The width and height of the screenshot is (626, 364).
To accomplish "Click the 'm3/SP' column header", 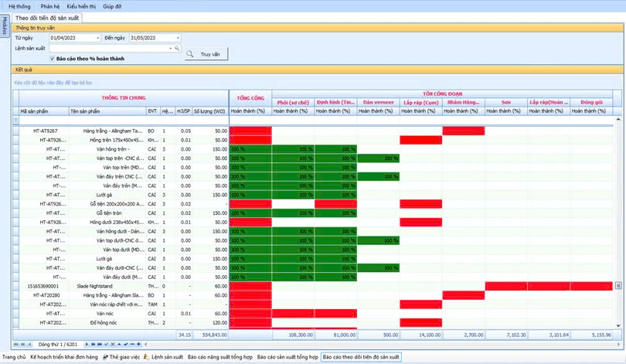I will coord(184,111).
